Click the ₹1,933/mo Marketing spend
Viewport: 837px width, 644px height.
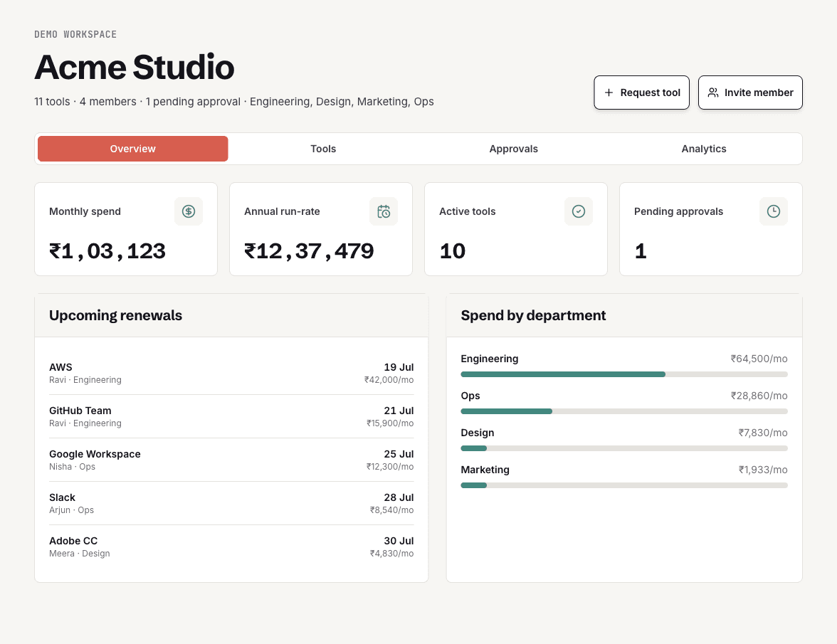tap(763, 470)
